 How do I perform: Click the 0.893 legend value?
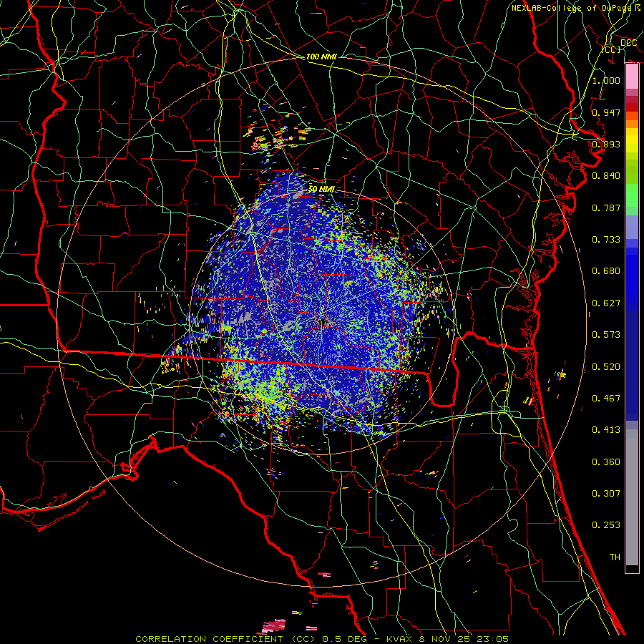(606, 144)
